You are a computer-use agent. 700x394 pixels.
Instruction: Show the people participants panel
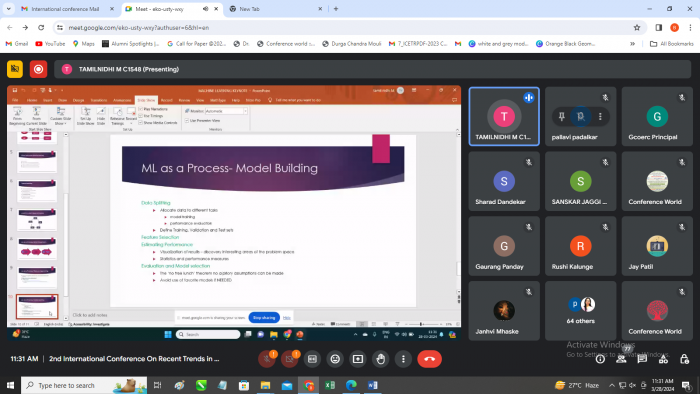[621, 359]
